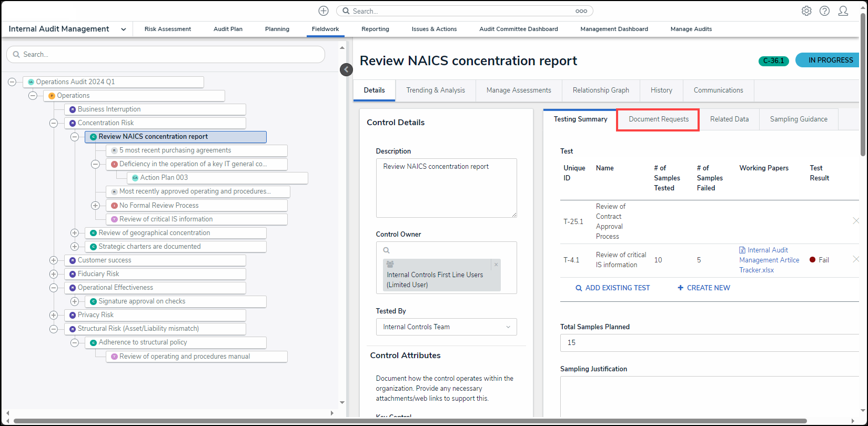Open the Tested By dropdown
Viewport: 868px width, 426px height.
[x=446, y=327]
